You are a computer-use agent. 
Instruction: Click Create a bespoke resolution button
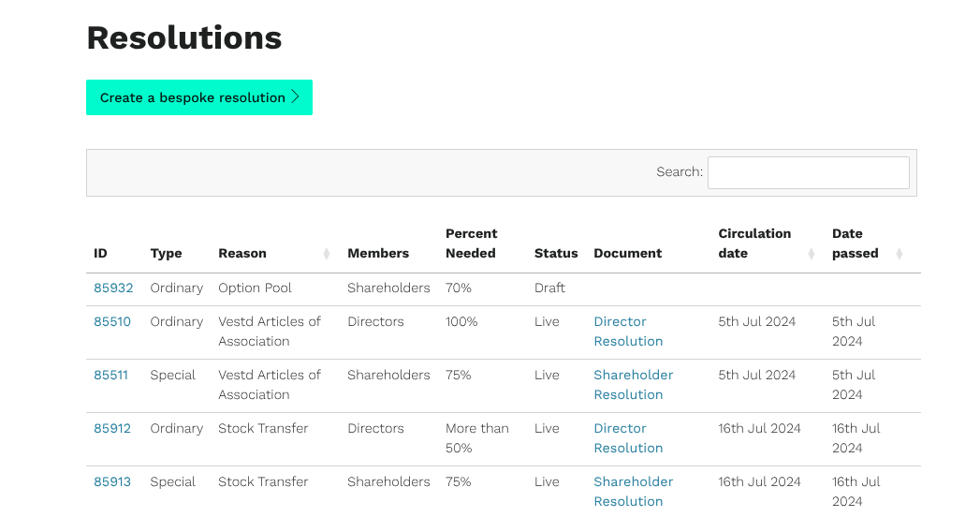[x=199, y=97]
